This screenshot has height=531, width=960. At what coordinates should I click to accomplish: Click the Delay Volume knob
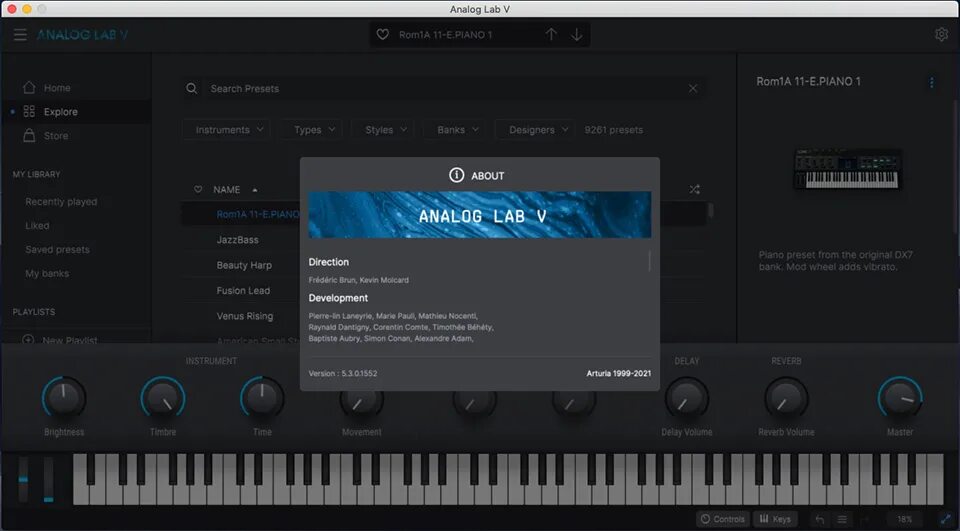click(x=687, y=397)
